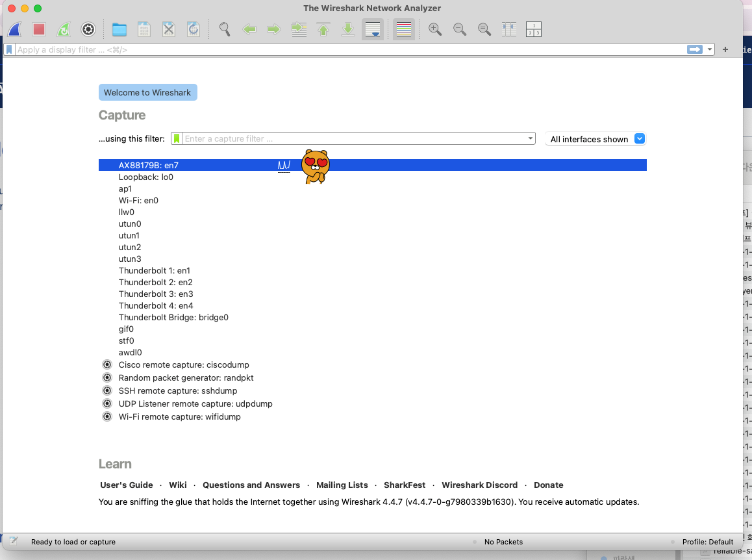Open the Wireshark Discord link
752x560 pixels.
tap(480, 485)
